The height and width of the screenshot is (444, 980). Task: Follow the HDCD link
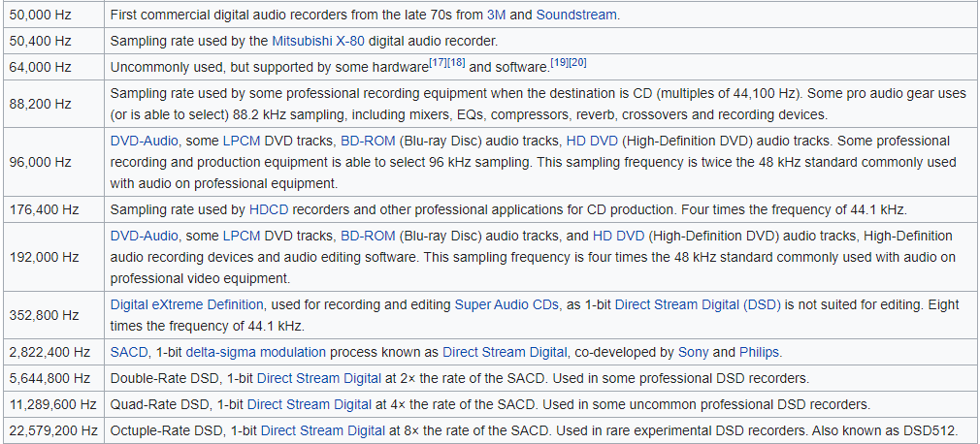click(269, 209)
